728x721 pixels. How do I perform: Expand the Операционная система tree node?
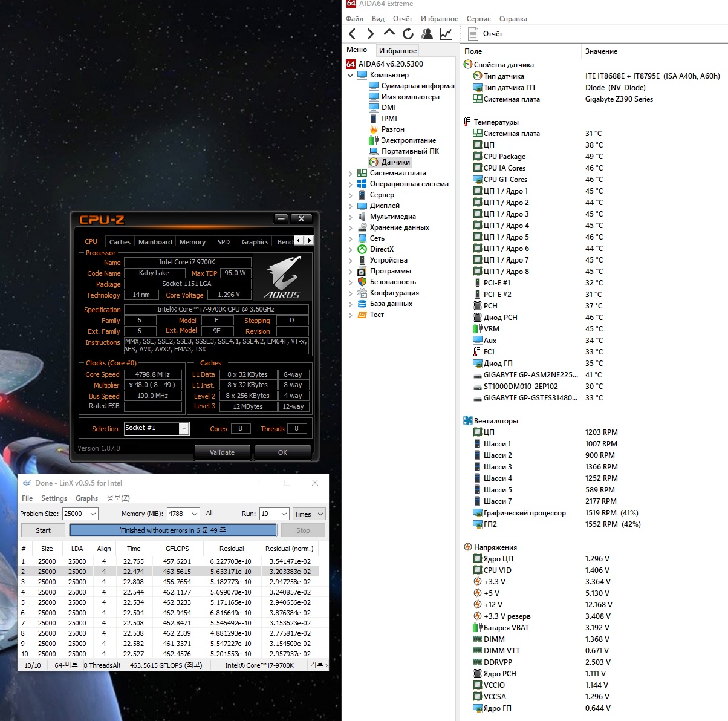(x=351, y=184)
